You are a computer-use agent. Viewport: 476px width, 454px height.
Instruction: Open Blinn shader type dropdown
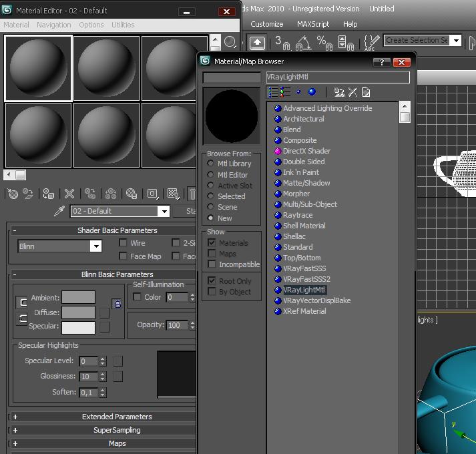tap(96, 246)
